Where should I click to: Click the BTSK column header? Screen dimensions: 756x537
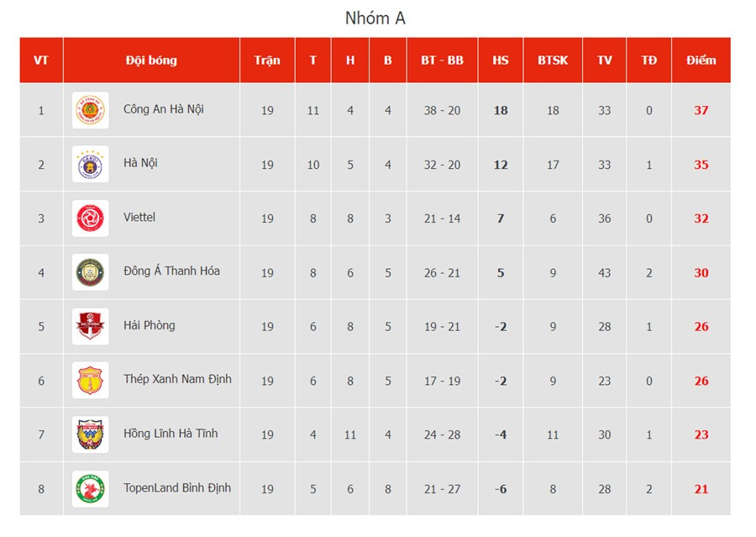[x=553, y=61]
